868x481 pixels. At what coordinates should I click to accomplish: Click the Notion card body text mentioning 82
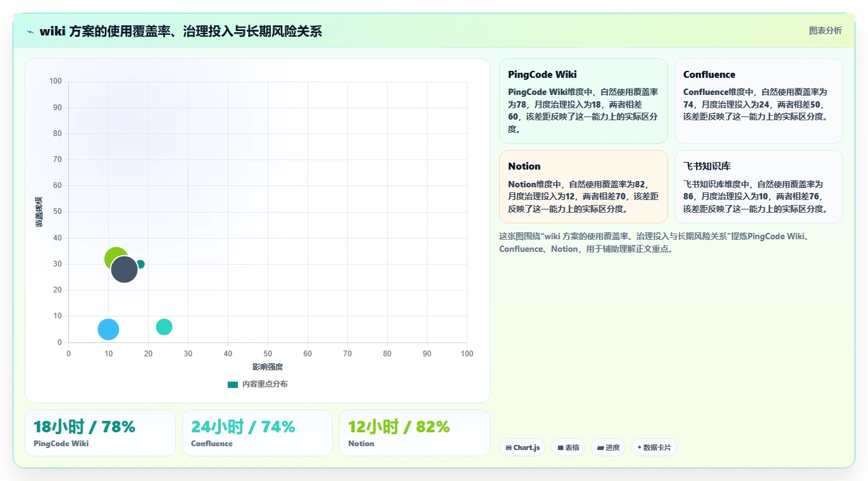point(583,196)
